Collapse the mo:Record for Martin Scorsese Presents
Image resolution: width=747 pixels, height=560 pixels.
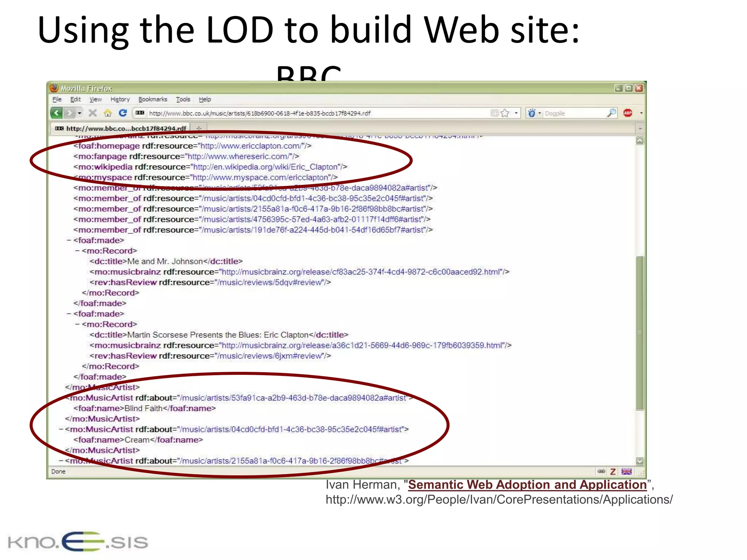[x=77, y=324]
